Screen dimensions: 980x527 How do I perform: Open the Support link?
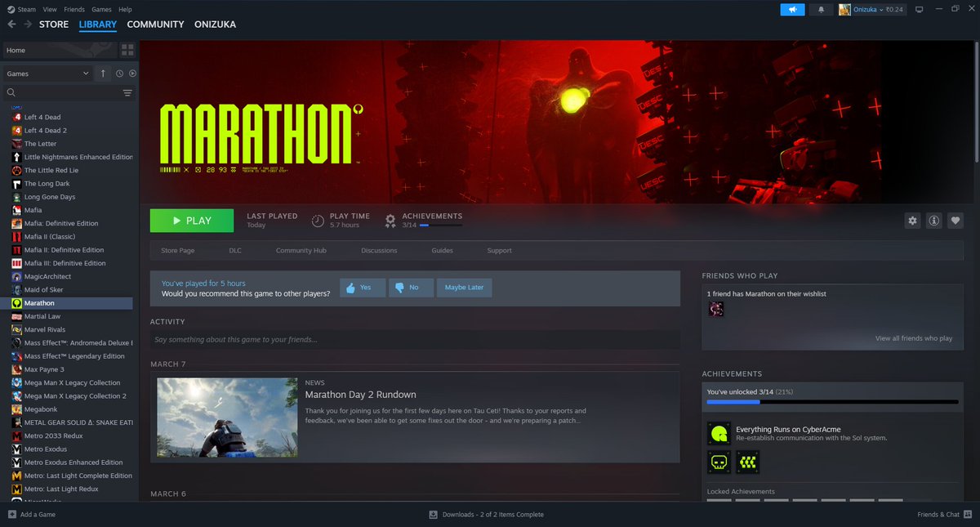click(499, 251)
